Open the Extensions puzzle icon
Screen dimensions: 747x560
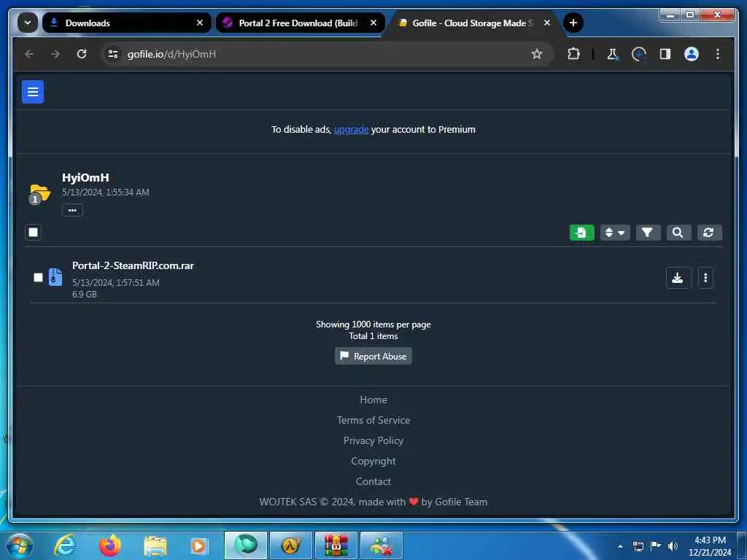tap(573, 54)
